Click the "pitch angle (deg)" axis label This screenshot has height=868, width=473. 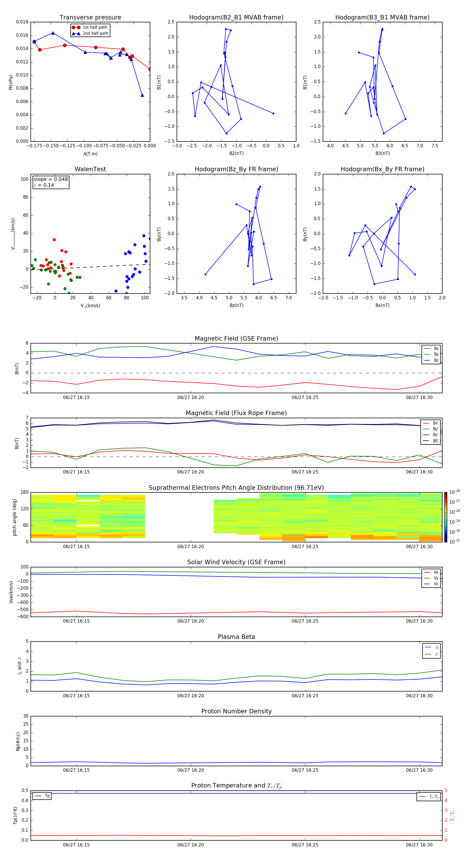14,517
